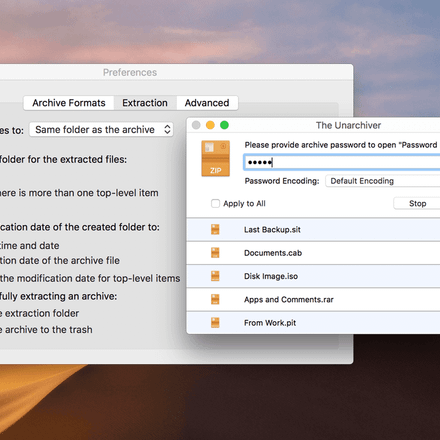440x440 pixels.
Task: Click 'more than one top-level item' option text
Action: pos(93,193)
